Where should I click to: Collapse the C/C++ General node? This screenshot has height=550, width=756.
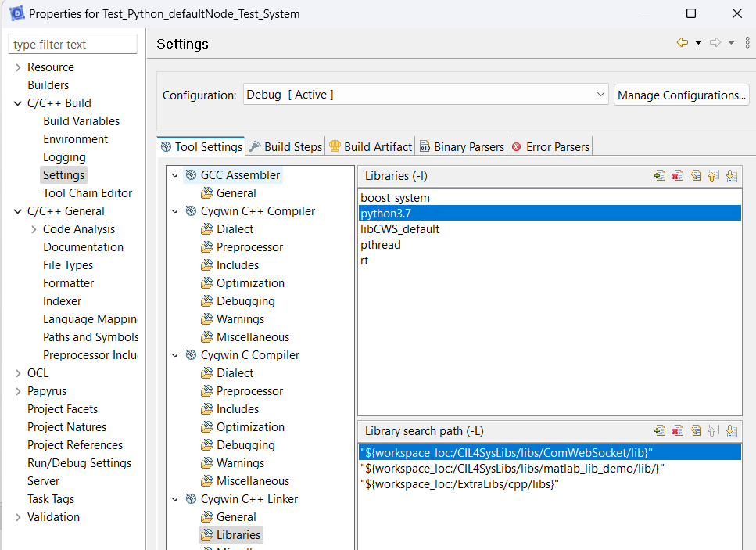click(18, 211)
